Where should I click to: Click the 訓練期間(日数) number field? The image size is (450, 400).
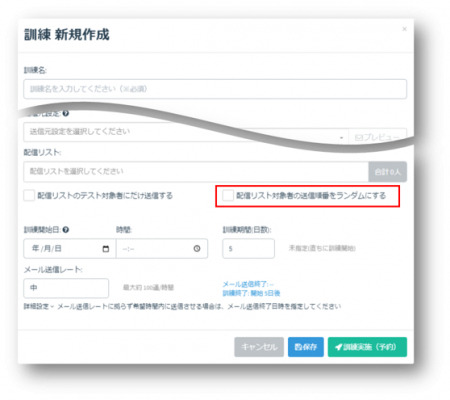(249, 249)
